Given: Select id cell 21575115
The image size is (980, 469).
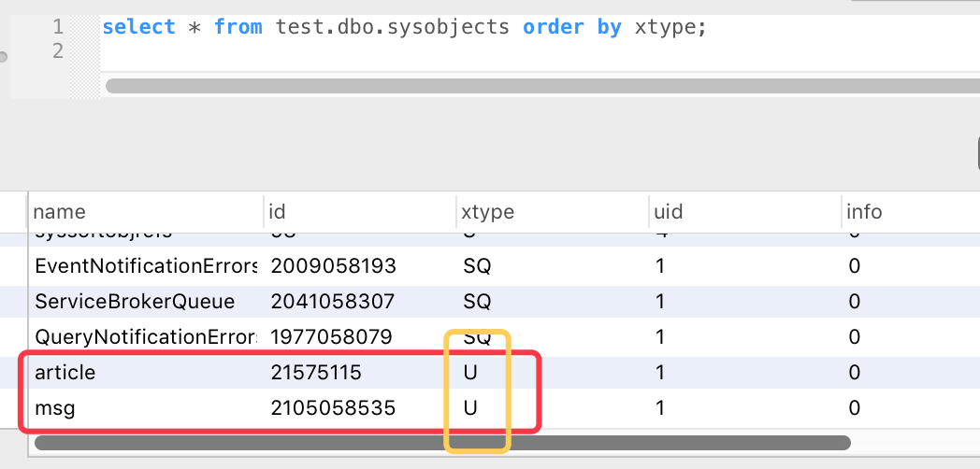Looking at the screenshot, I should [316, 373].
